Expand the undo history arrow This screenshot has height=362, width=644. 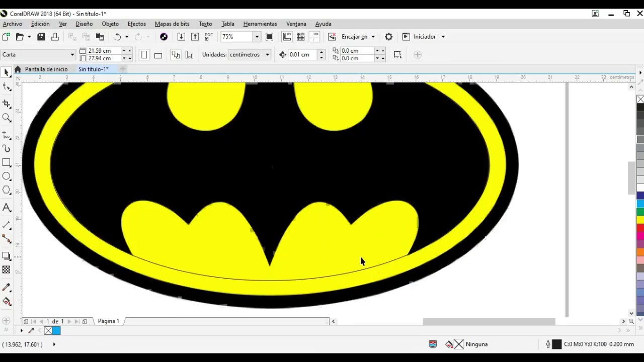click(127, 37)
